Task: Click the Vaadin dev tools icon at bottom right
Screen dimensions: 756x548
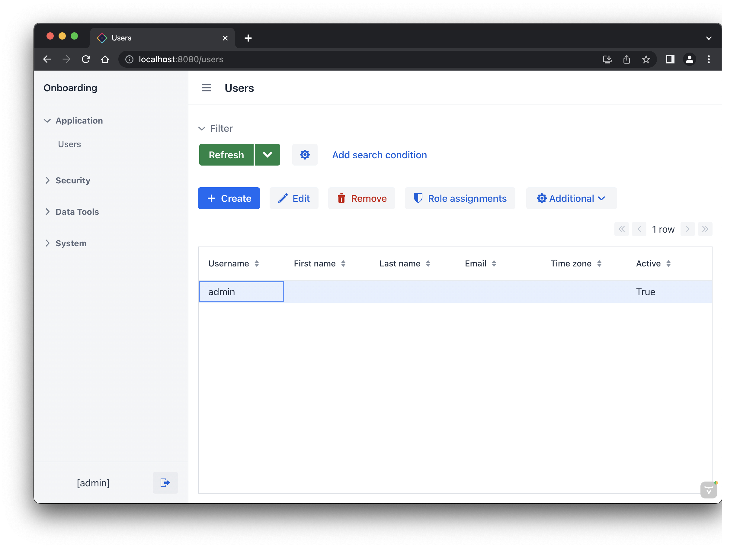Action: tap(708, 490)
